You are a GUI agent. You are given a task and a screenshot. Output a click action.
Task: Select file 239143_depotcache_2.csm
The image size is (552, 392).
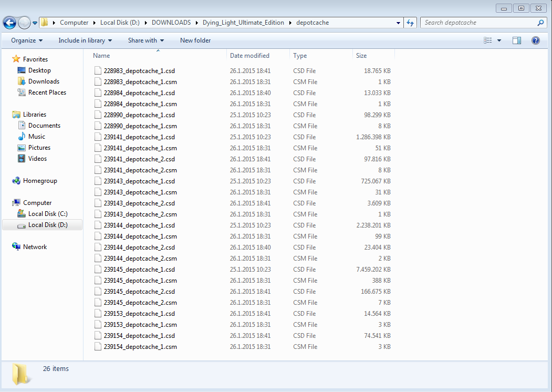(140, 214)
